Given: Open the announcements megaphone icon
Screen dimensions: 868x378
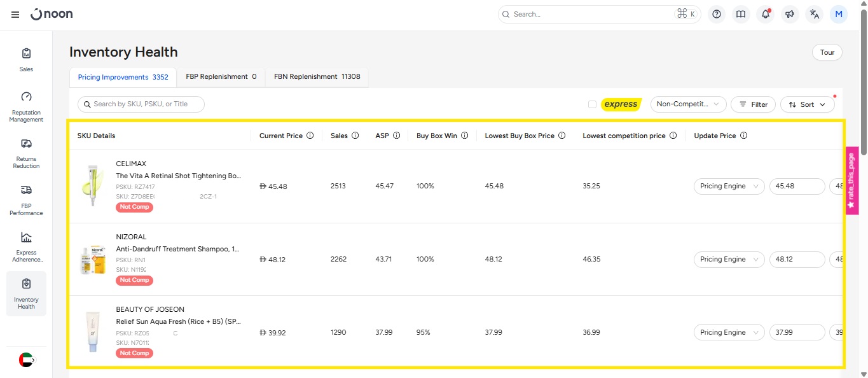Looking at the screenshot, I should (x=790, y=14).
